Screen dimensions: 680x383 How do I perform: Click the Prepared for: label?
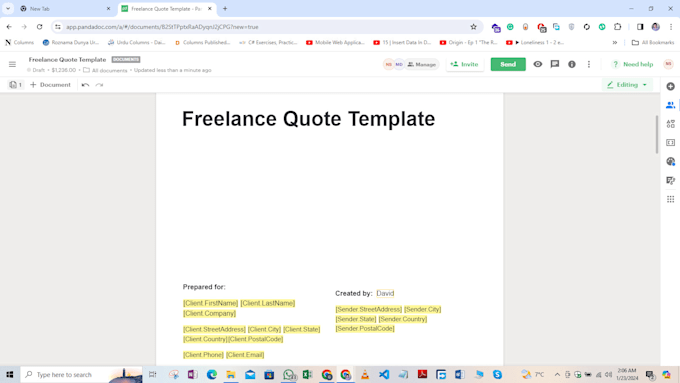click(204, 287)
